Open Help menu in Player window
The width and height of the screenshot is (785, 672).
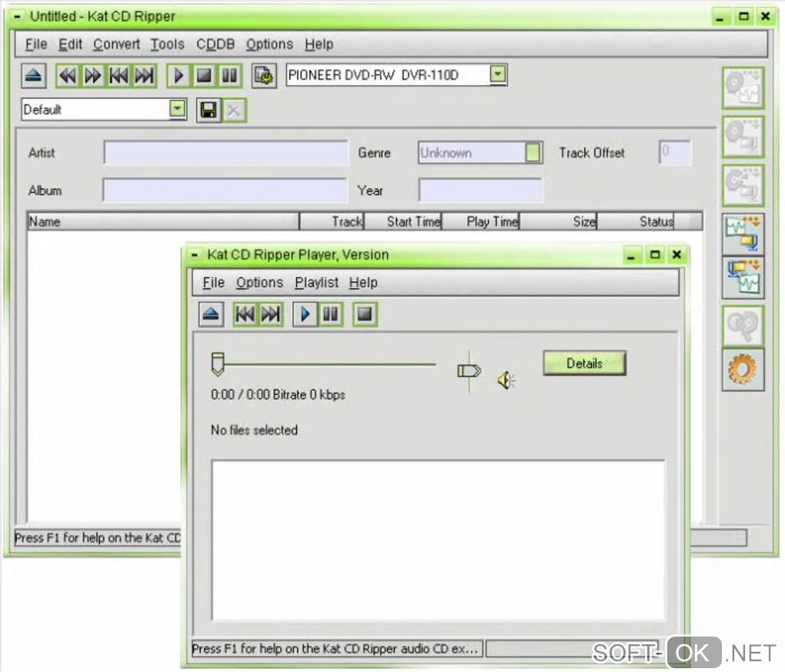coord(363,283)
